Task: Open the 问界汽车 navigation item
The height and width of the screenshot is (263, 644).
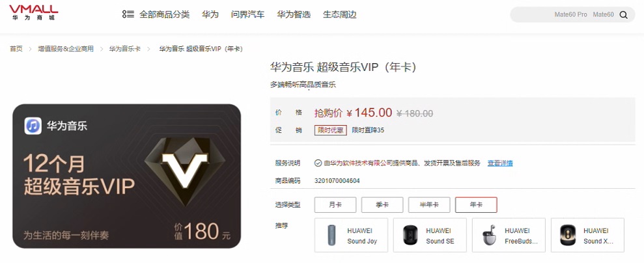Action: point(247,15)
